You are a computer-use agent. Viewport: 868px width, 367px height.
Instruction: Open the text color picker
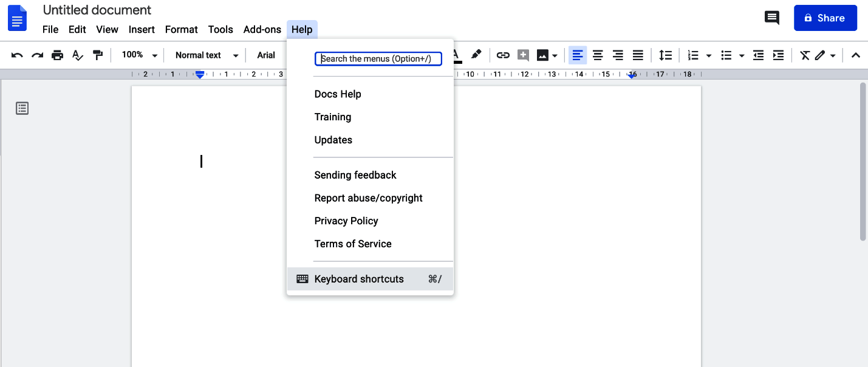coord(455,55)
